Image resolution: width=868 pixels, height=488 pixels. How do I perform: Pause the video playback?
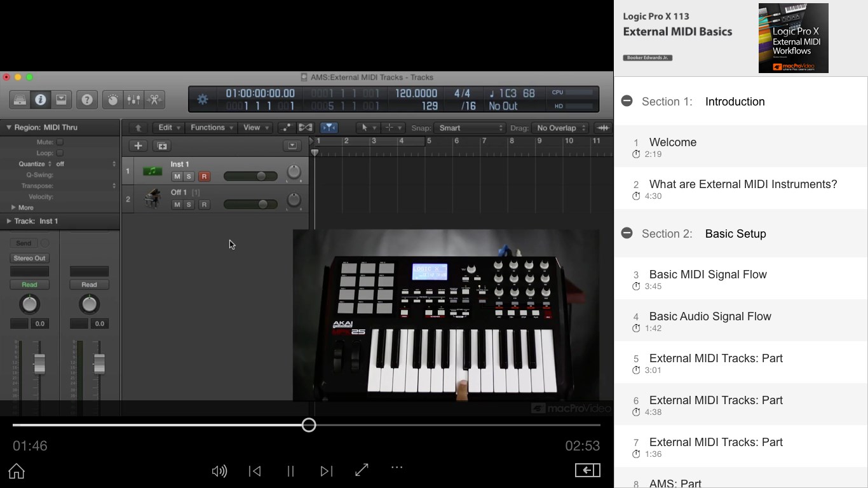coord(290,471)
